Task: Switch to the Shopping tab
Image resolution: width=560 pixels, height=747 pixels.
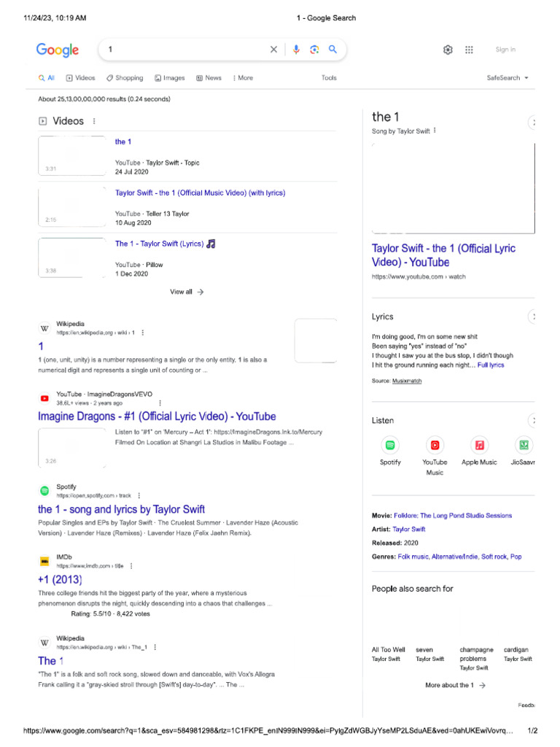Action: click(125, 77)
